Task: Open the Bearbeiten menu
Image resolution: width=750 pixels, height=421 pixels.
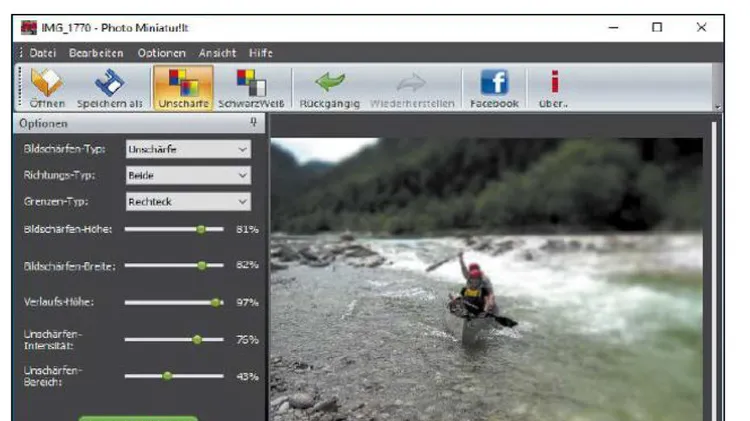Action: coord(96,53)
